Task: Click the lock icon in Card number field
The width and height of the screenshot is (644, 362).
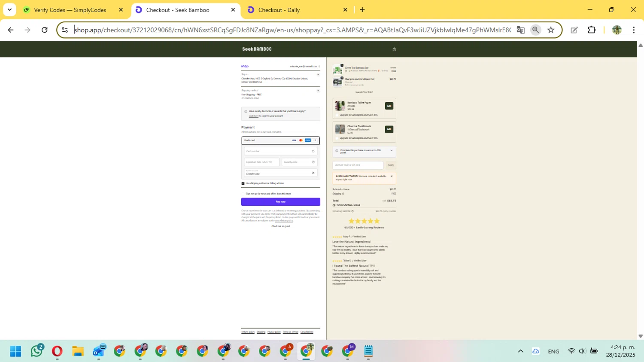Action: 313,151
